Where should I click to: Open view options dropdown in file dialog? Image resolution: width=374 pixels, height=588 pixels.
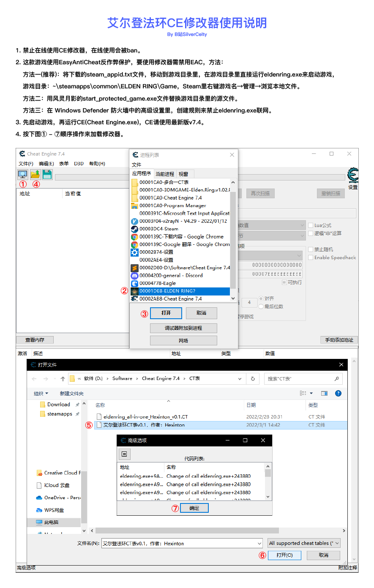[x=311, y=393]
